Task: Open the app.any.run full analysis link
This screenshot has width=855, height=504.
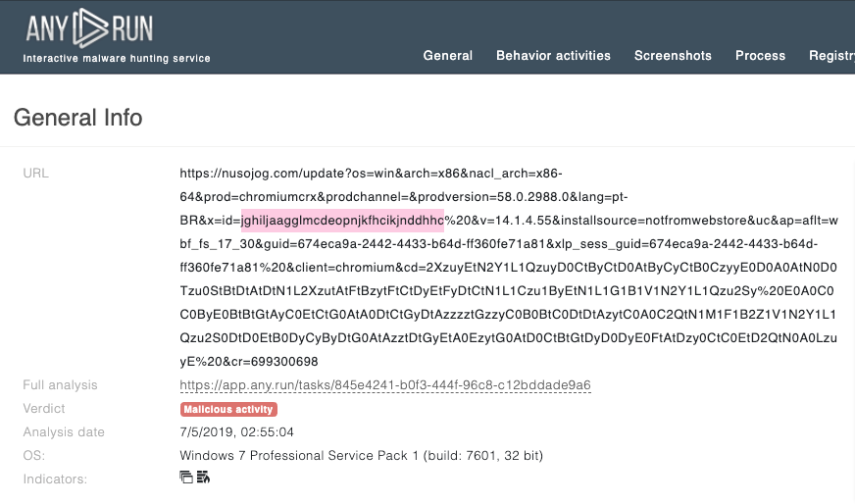Action: coord(385,385)
